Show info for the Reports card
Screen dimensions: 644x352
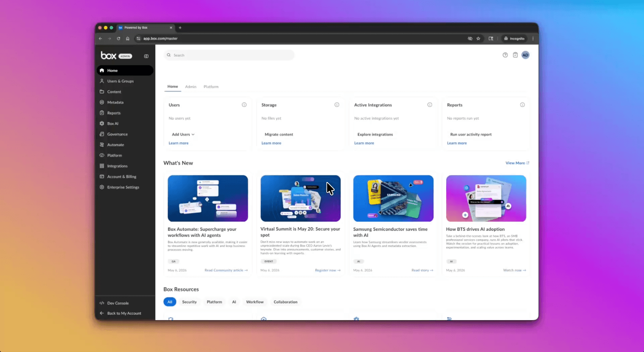point(522,105)
